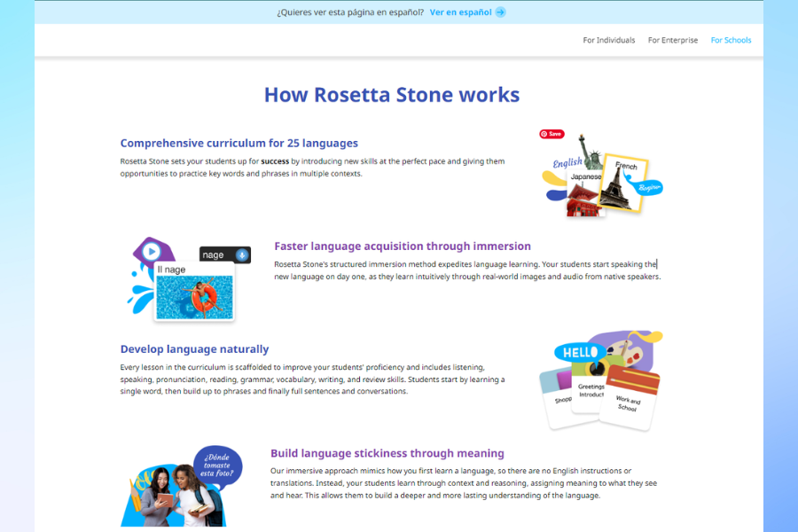
Task: Click the arrow icon next to Ver en español
Action: point(501,12)
